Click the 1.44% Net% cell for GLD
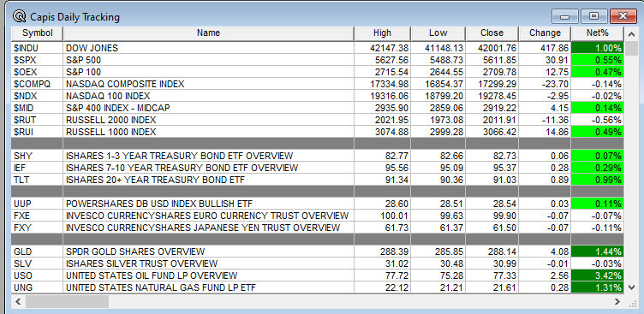The image size is (644, 314). tap(598, 252)
